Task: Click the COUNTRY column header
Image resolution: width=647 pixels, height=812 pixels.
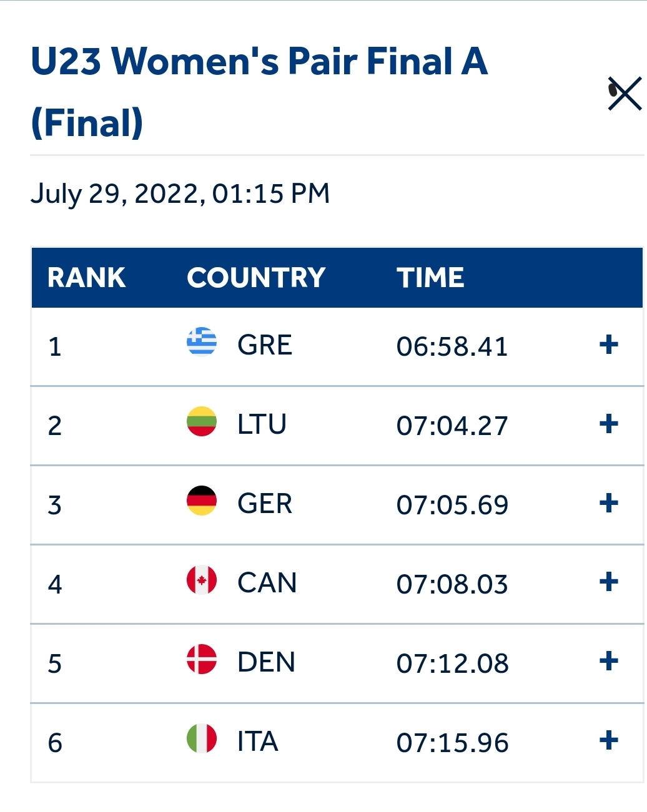Action: pos(256,278)
